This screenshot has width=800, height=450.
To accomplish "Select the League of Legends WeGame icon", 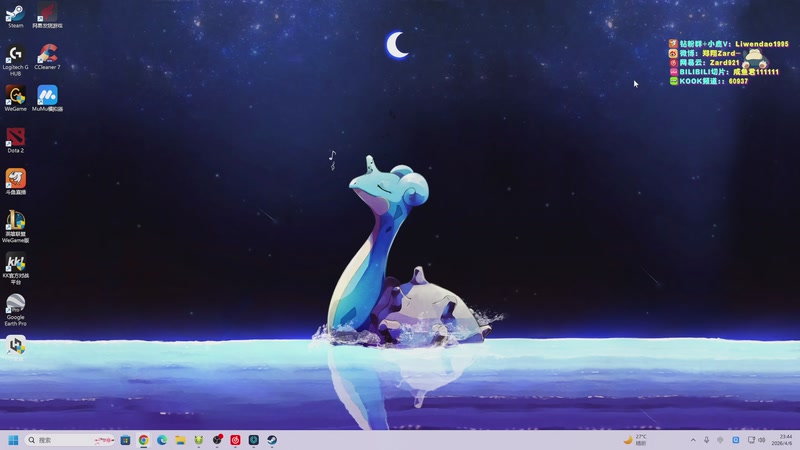I will tap(15, 227).
